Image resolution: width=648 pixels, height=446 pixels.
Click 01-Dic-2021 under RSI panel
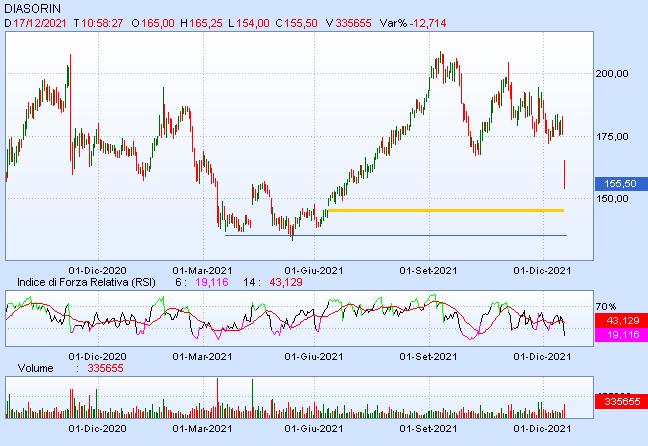click(x=542, y=357)
